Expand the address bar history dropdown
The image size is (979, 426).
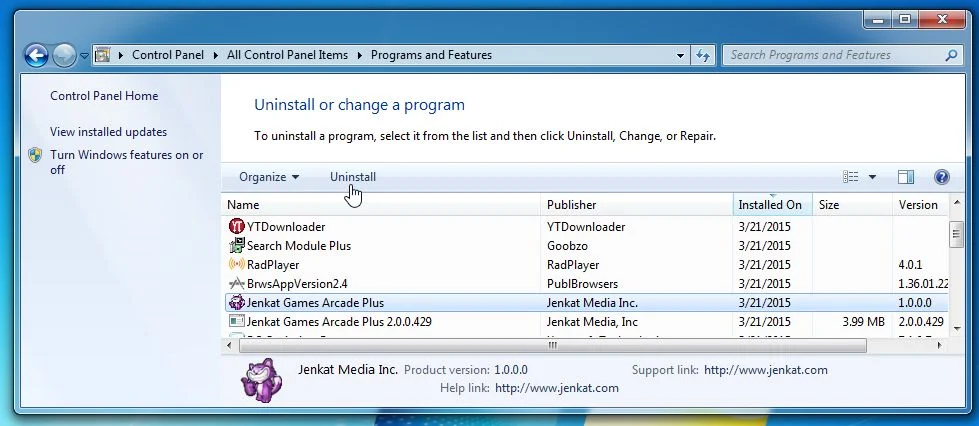(x=680, y=56)
